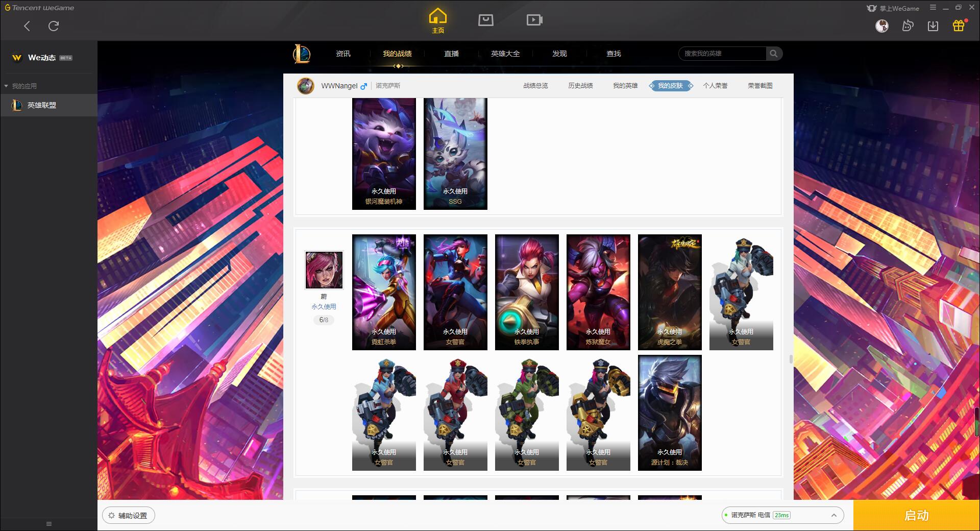
Task: Click the refresh page icon
Action: click(54, 26)
